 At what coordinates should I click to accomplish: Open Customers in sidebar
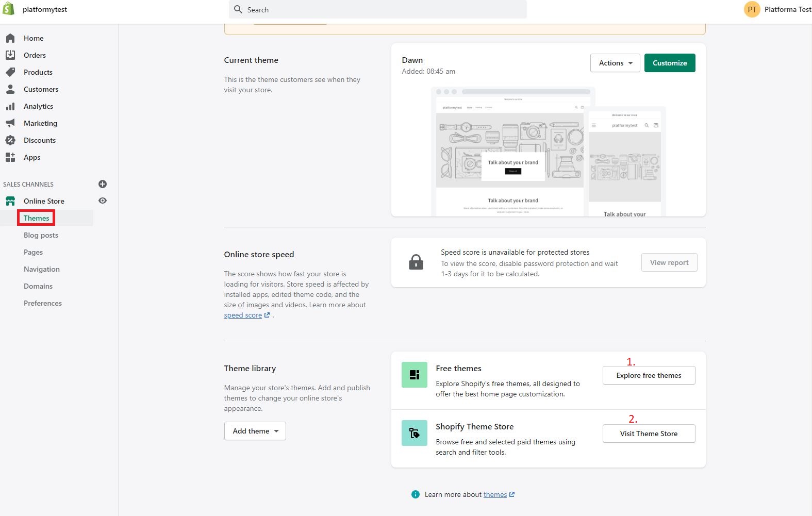click(x=41, y=89)
